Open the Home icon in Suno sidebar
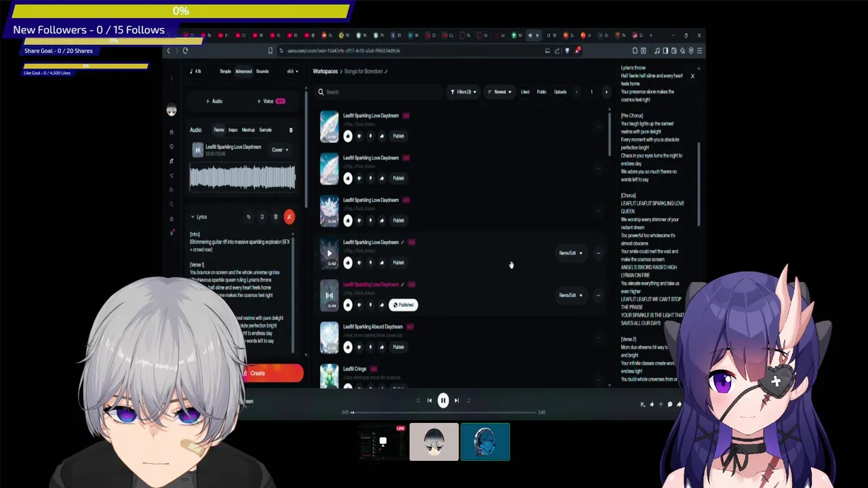 [x=172, y=132]
